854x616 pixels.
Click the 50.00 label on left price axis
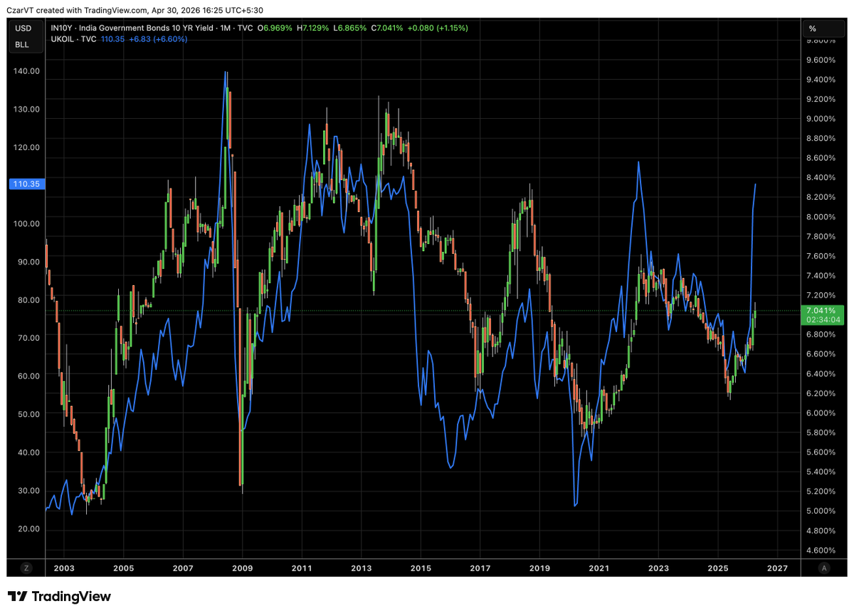pos(28,414)
